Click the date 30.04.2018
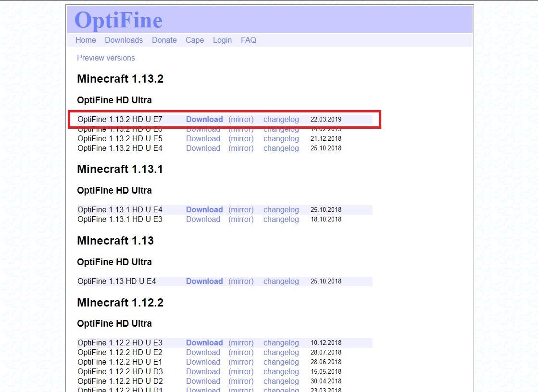The height and width of the screenshot is (392, 538). tap(326, 381)
